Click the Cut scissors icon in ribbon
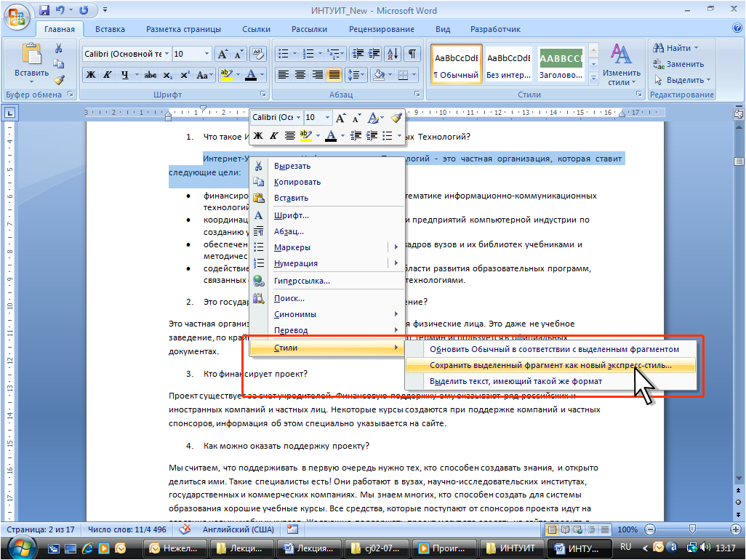Image resolution: width=746 pixels, height=560 pixels. (x=58, y=48)
